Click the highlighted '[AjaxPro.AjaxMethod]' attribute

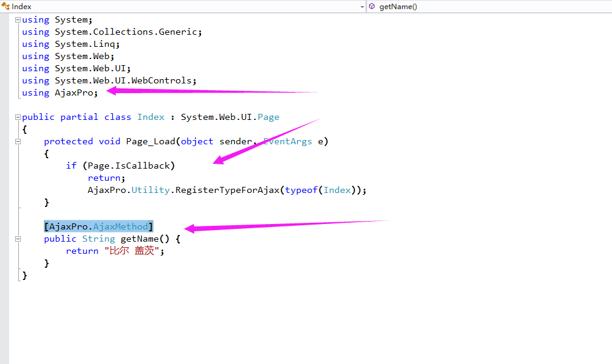click(x=99, y=226)
